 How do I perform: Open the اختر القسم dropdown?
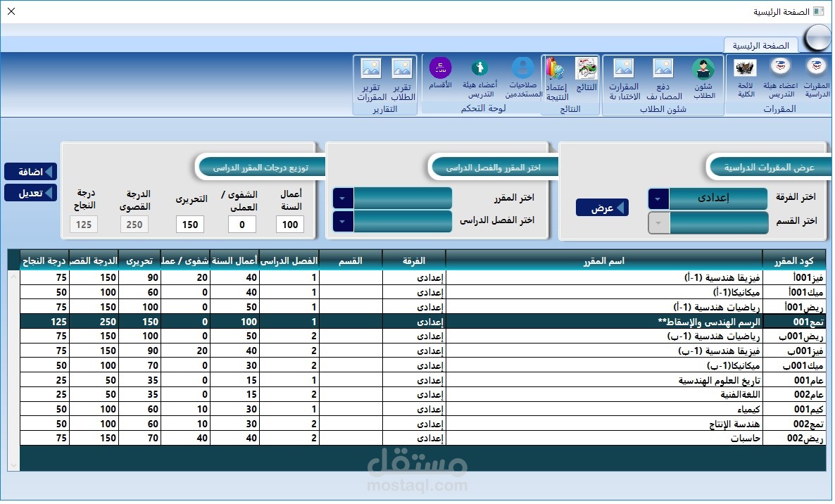coord(658,223)
